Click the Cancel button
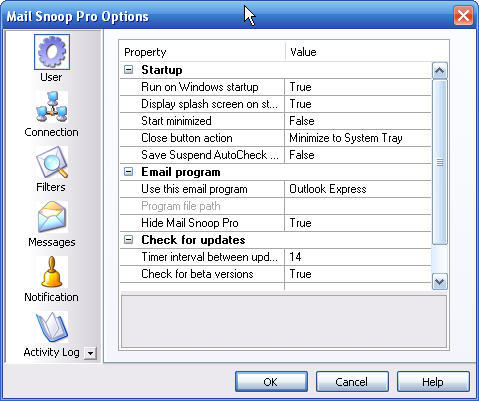The width and height of the screenshot is (479, 401). (352, 382)
